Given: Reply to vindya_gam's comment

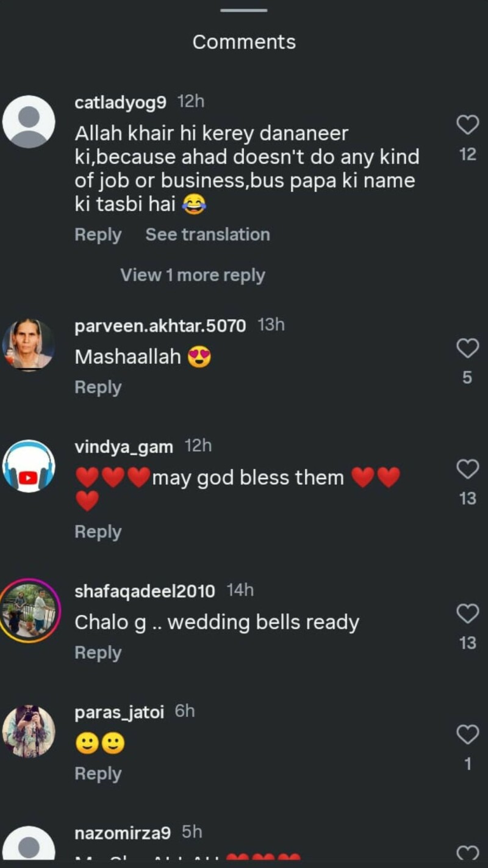Looking at the screenshot, I should 98,532.
